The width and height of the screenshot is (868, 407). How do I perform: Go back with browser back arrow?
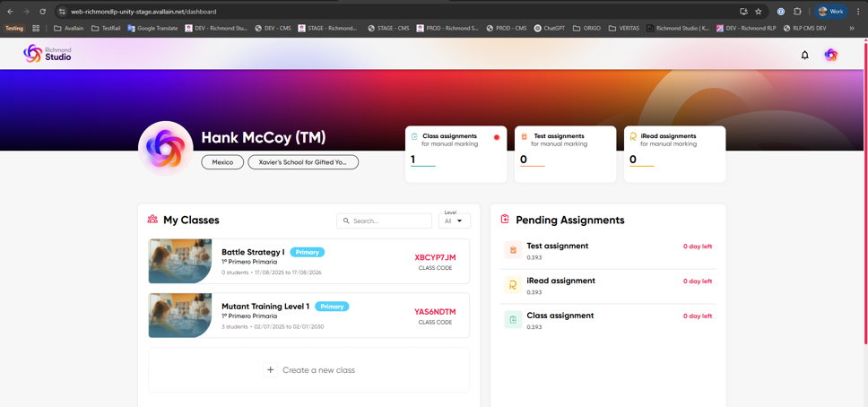[x=11, y=11]
